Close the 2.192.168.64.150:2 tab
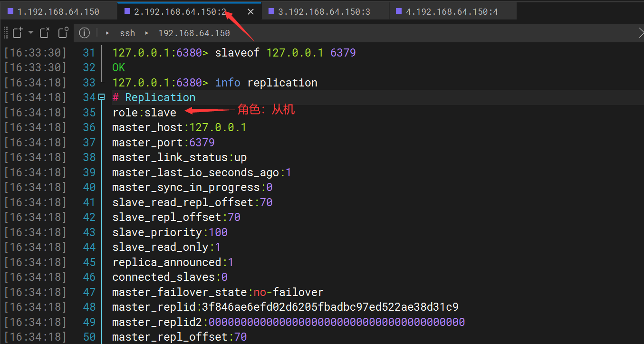 coord(251,11)
